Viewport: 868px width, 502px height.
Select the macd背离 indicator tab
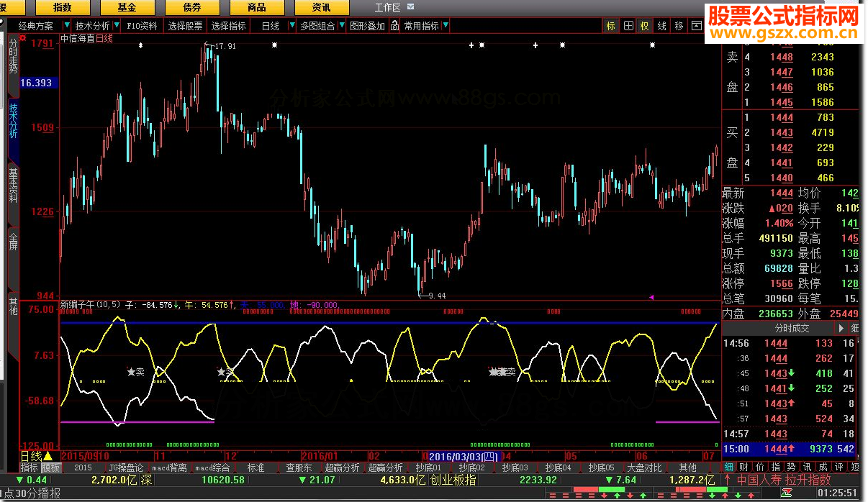pos(170,467)
